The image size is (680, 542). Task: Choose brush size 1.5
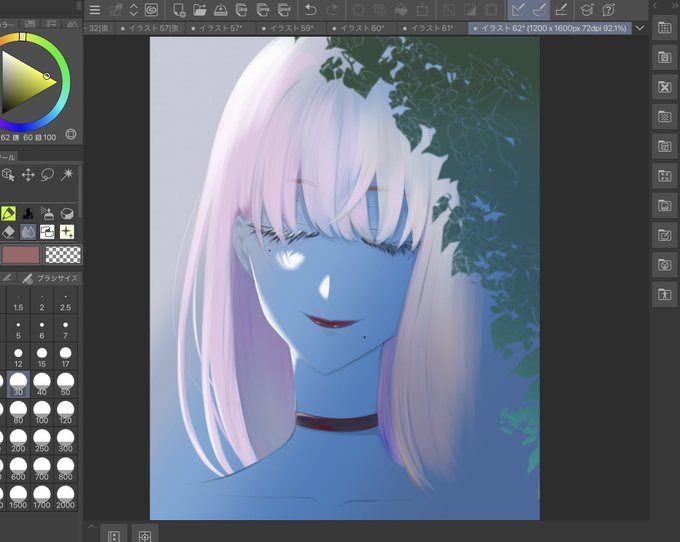(18, 301)
